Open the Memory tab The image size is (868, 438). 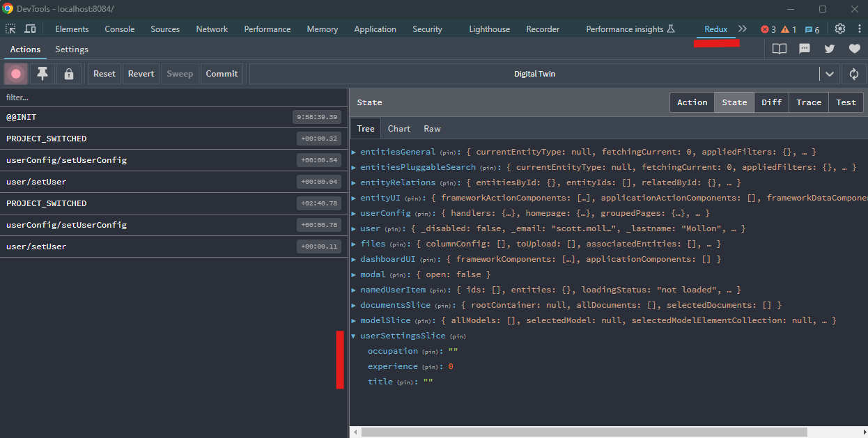[x=323, y=29]
